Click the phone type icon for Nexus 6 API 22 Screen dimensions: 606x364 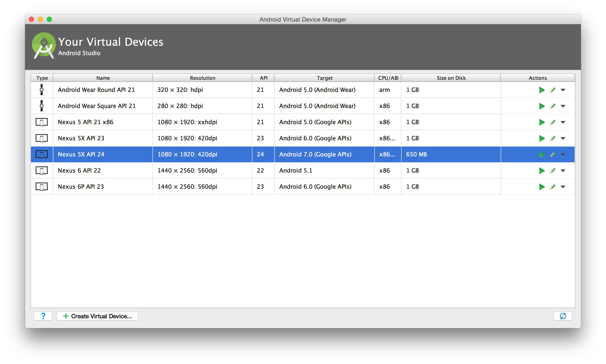click(42, 171)
